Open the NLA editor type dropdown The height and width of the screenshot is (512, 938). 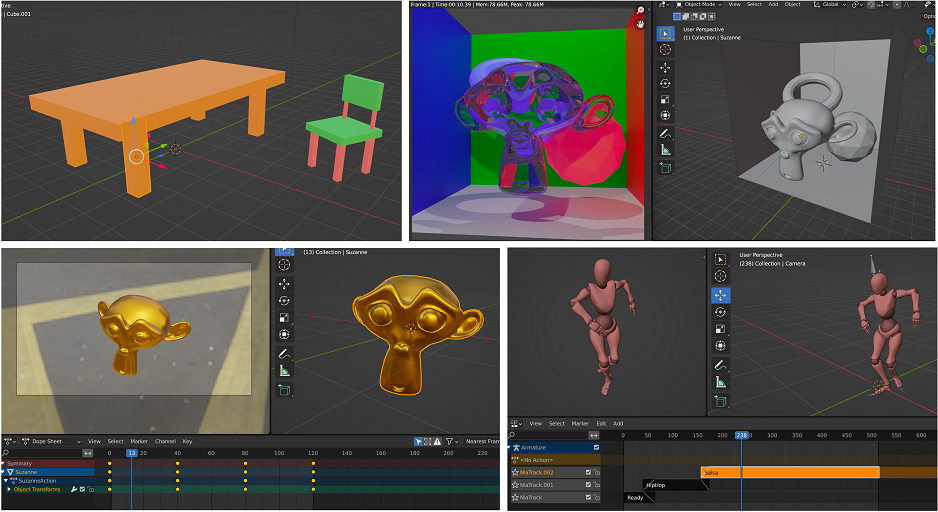click(516, 423)
